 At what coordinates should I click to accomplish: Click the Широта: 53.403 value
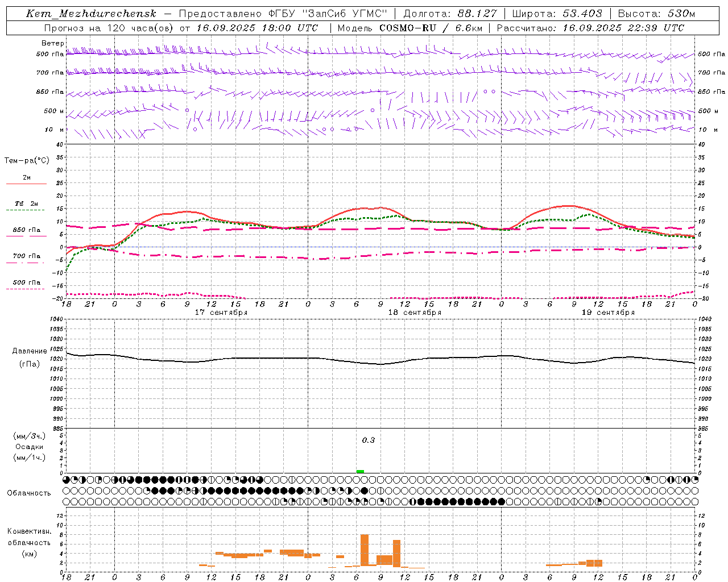tap(557, 14)
